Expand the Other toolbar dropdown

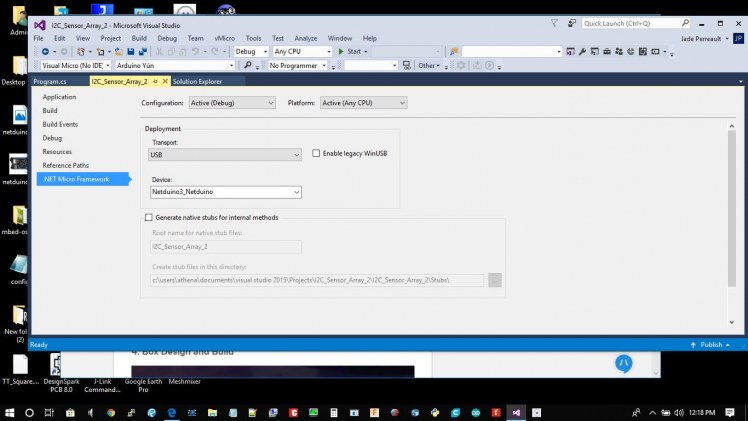pos(429,65)
